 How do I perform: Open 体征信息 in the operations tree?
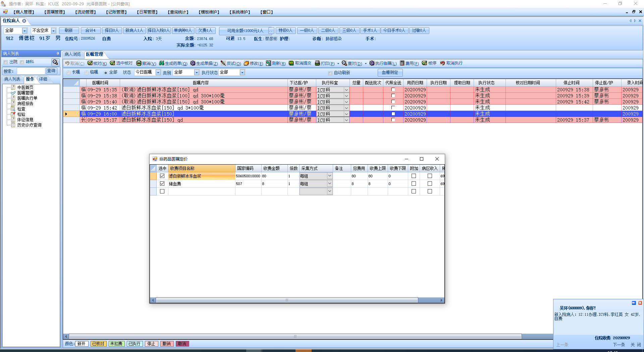click(x=25, y=120)
